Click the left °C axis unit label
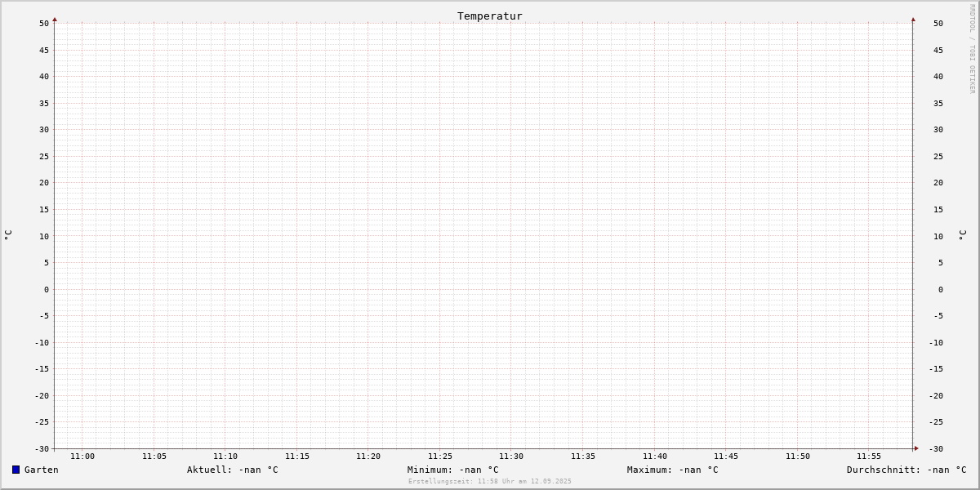The height and width of the screenshot is (490, 980). [8, 235]
